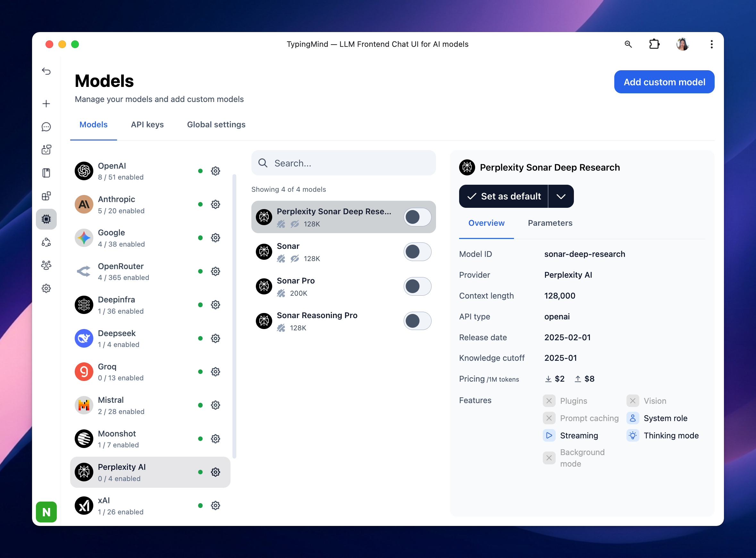Click the provider list scrollbar
The image size is (756, 558).
click(234, 317)
